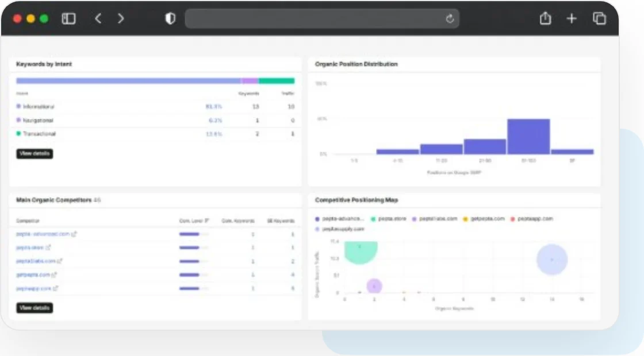The image size is (644, 356).
Task: View details in Main Organic Competitors panel
Action: tap(34, 308)
